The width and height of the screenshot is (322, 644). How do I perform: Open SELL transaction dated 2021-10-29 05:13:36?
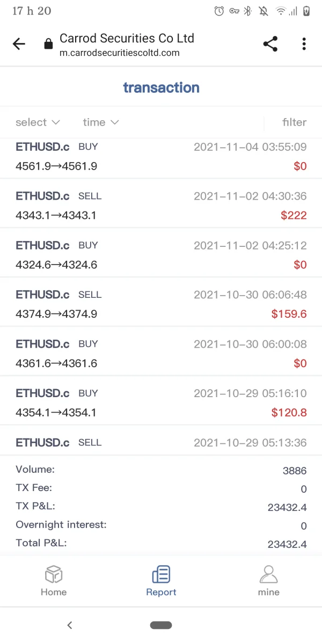click(161, 443)
